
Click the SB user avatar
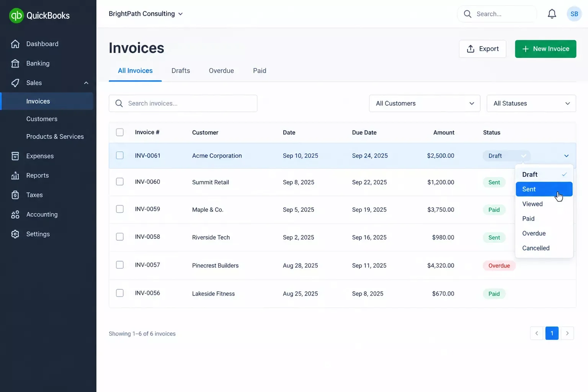(x=574, y=14)
